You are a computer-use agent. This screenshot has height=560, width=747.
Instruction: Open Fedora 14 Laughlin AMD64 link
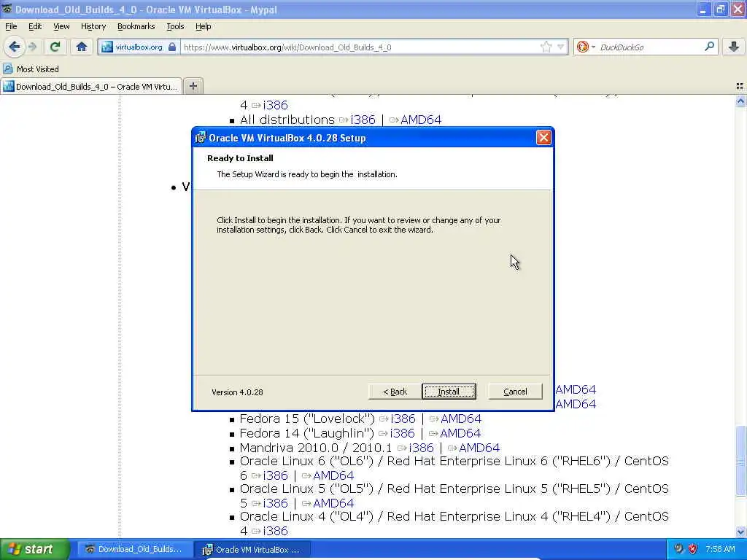(460, 433)
